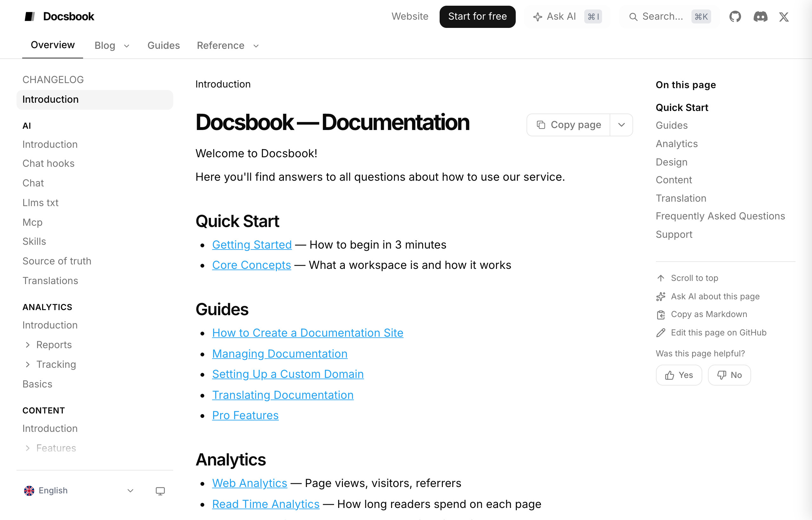Viewport: 812px width, 520px height.
Task: Open the Discord icon link in header
Action: coord(760,16)
